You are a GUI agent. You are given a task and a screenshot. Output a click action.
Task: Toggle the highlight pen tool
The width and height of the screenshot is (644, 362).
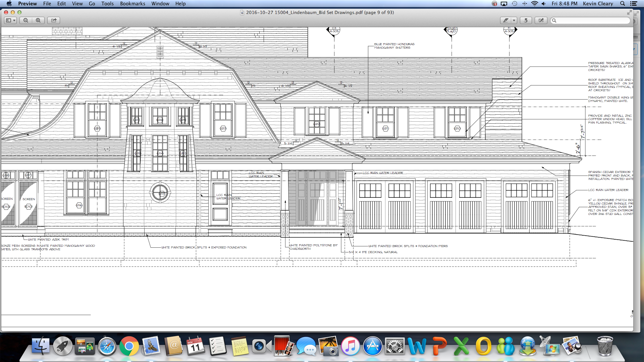click(x=506, y=20)
